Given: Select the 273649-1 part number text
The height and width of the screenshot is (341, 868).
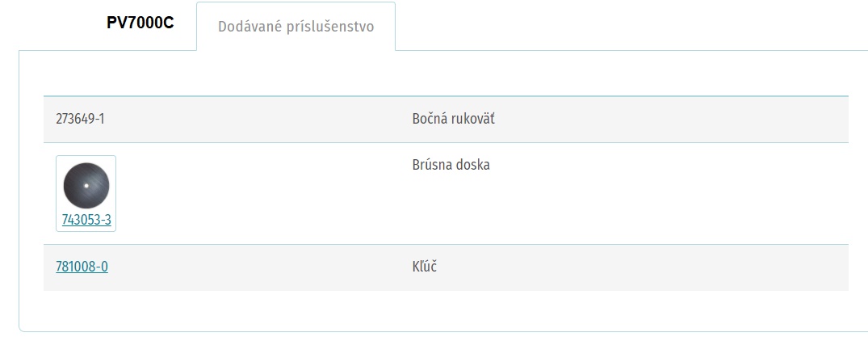Looking at the screenshot, I should (x=80, y=119).
